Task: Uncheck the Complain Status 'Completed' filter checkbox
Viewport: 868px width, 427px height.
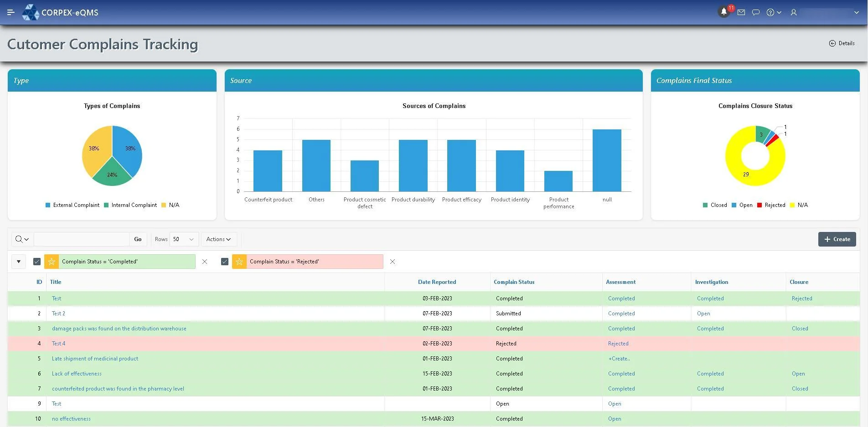Action: click(36, 262)
